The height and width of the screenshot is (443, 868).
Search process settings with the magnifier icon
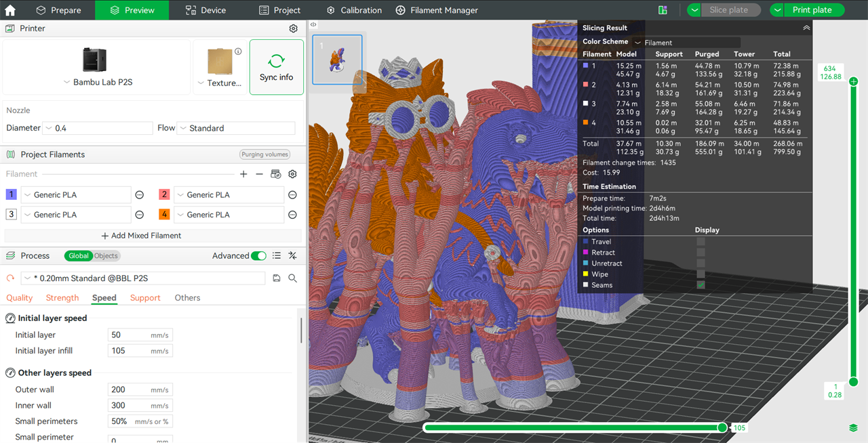point(293,278)
